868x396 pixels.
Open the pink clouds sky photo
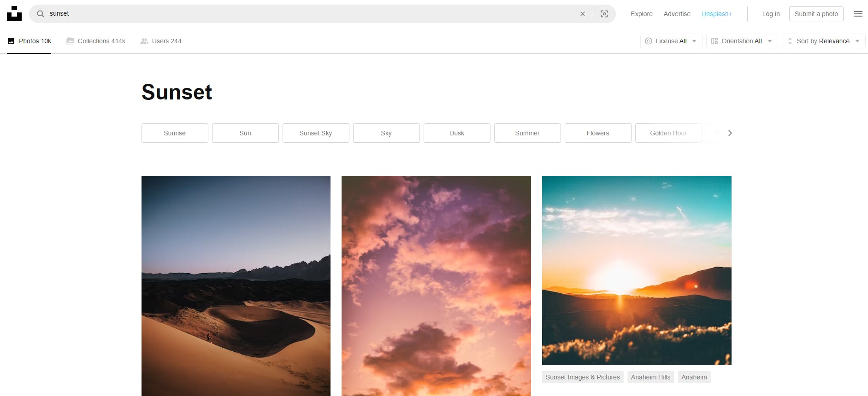436,286
